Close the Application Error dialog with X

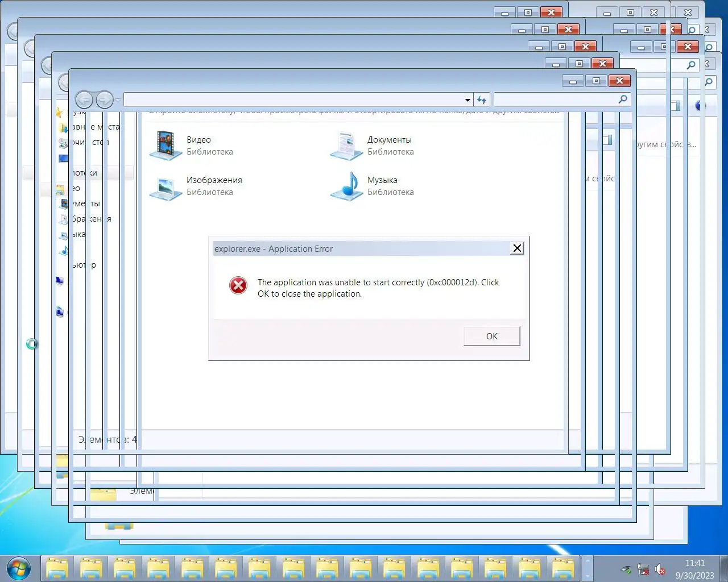[x=517, y=248]
